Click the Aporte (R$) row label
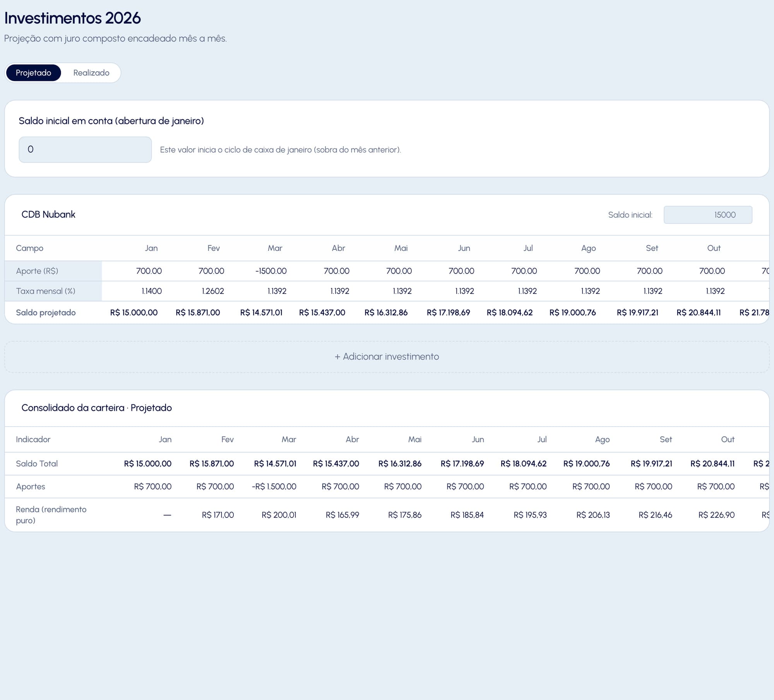The width and height of the screenshot is (774, 700). [37, 271]
